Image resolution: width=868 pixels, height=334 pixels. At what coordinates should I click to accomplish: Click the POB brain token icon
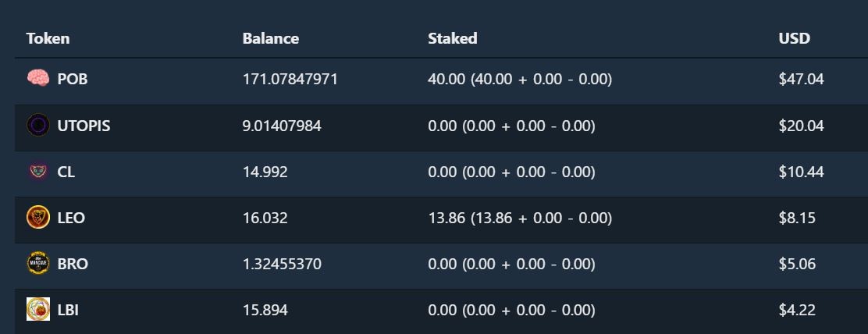coord(38,79)
